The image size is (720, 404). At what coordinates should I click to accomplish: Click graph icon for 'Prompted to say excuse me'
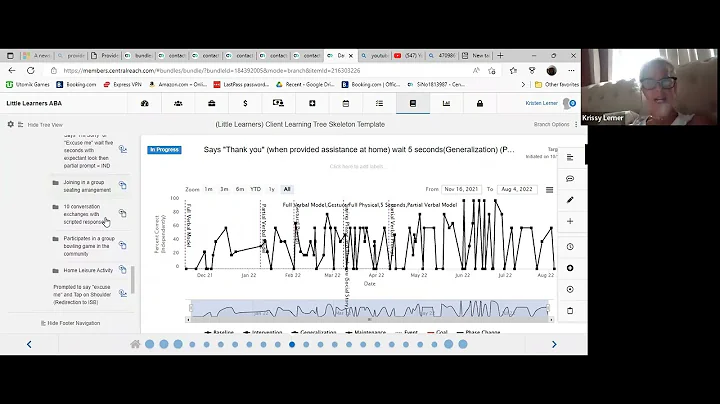tap(123, 293)
